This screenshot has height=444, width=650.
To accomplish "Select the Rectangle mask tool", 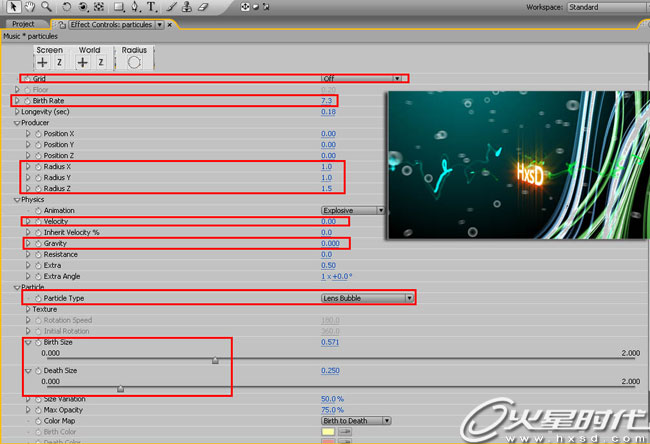I will 118,7.
